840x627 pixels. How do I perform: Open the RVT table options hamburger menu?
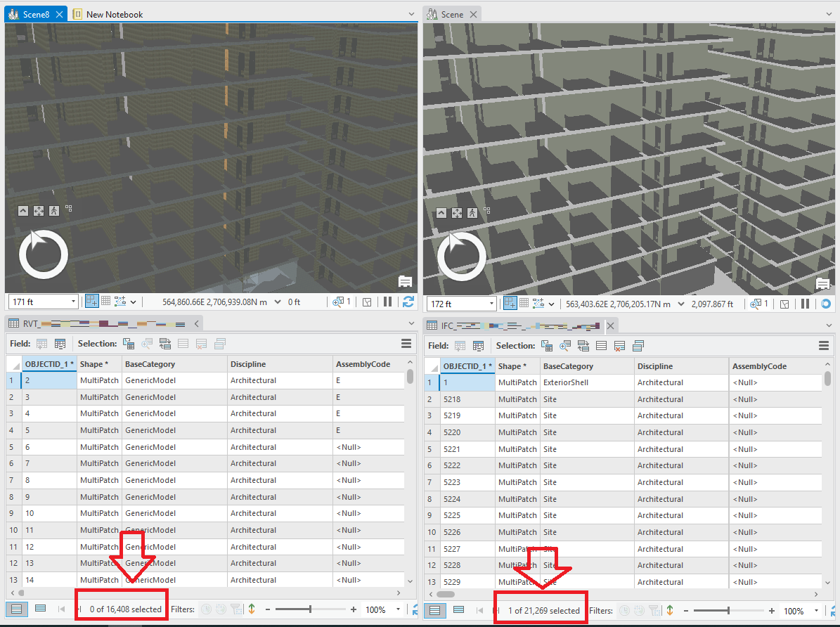tap(406, 344)
